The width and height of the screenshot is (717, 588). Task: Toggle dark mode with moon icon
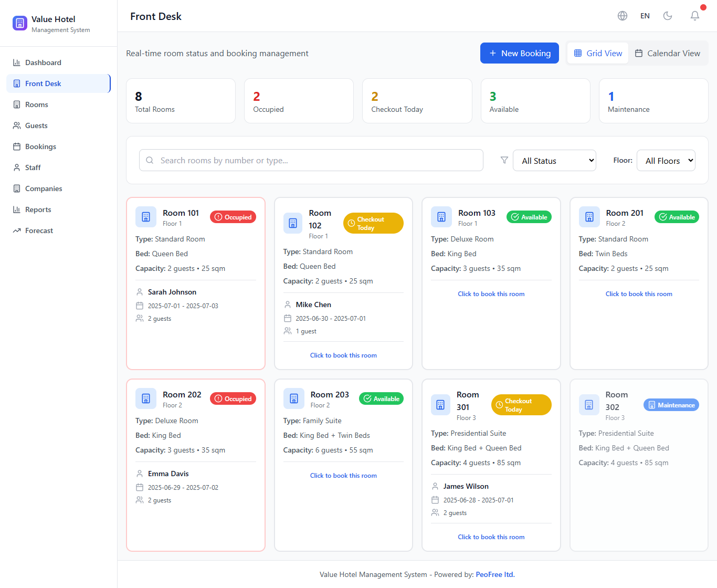pyautogui.click(x=668, y=16)
